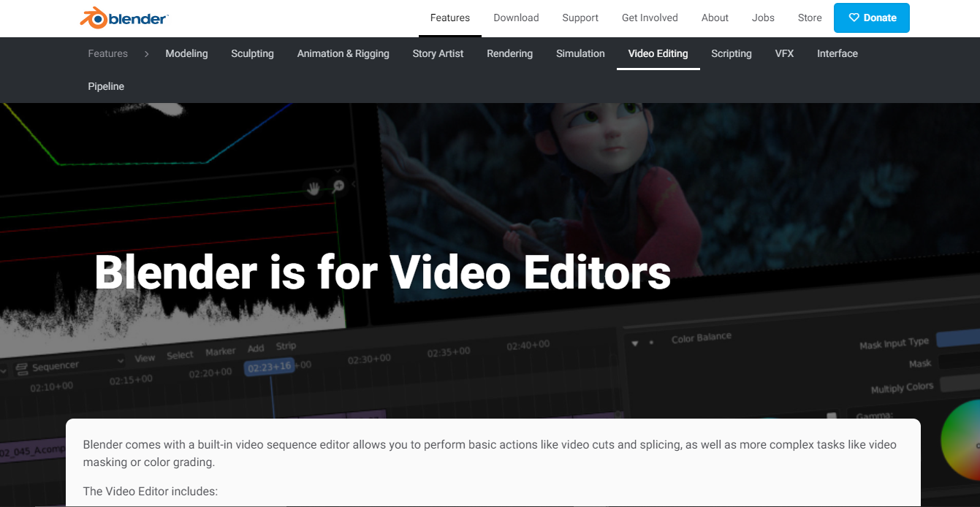
Task: Switch to the Story Artist tab
Action: point(438,53)
